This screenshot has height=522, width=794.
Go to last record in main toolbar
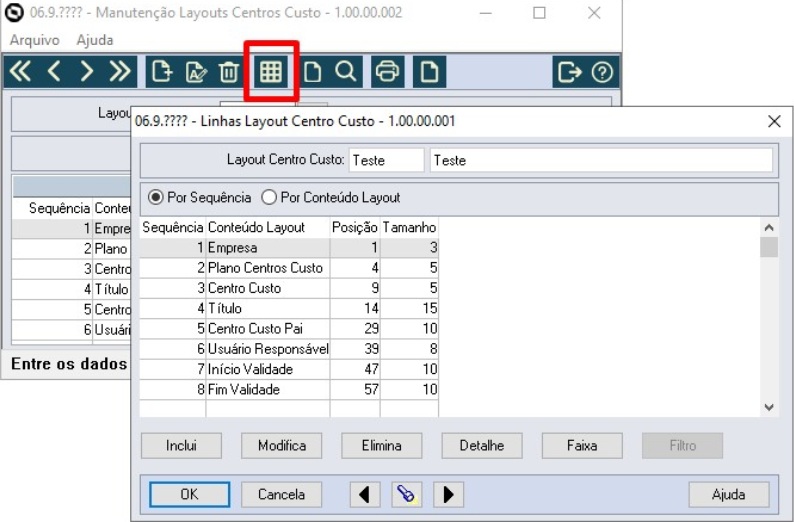click(120, 71)
